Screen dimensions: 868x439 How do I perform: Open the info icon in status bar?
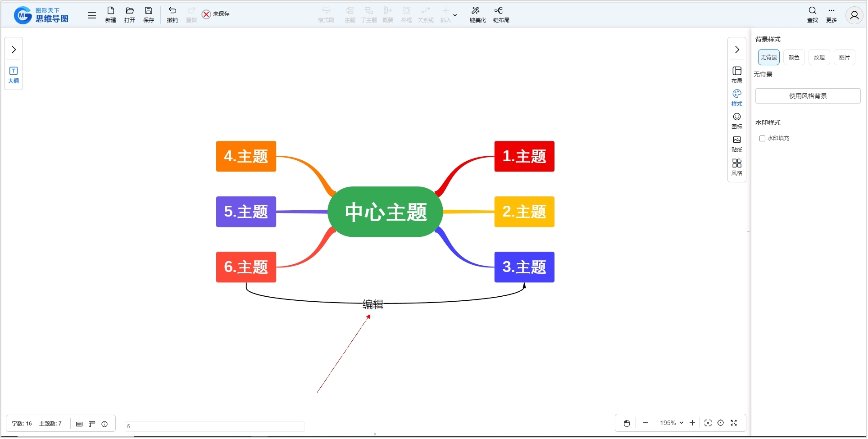[105, 424]
